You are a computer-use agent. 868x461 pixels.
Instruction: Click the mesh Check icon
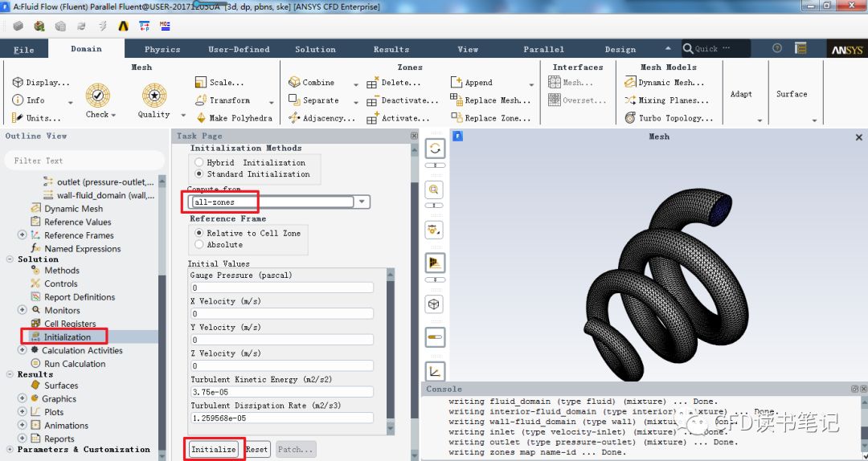coord(98,96)
